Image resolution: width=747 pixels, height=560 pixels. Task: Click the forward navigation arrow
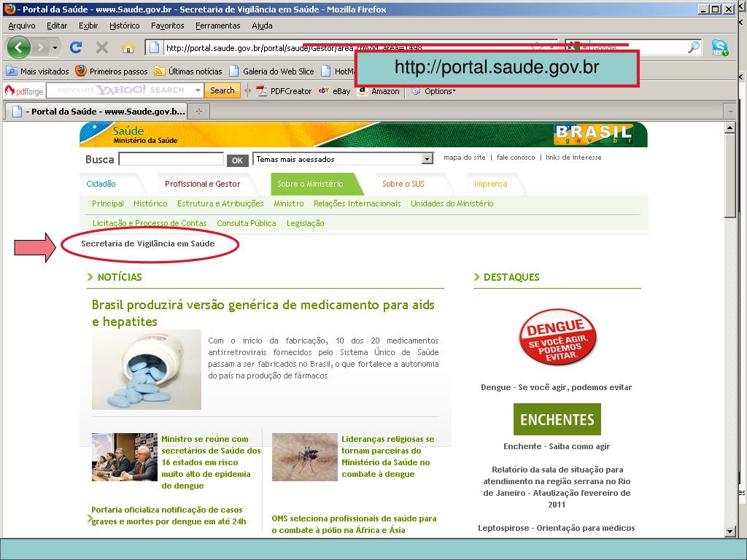pyautogui.click(x=41, y=47)
